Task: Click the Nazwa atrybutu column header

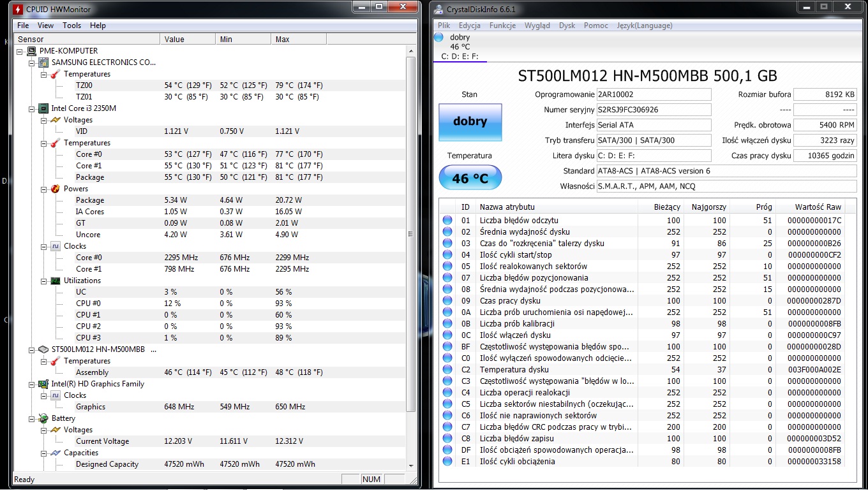Action: point(556,207)
